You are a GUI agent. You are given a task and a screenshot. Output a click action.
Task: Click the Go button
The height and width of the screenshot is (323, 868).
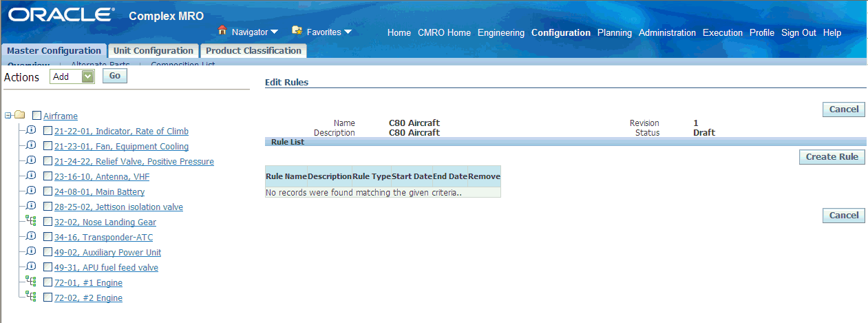click(x=115, y=76)
